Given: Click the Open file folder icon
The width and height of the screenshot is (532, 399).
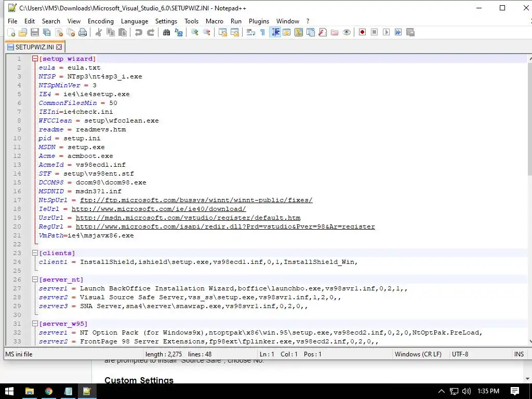Looking at the screenshot, I should 23,32.
